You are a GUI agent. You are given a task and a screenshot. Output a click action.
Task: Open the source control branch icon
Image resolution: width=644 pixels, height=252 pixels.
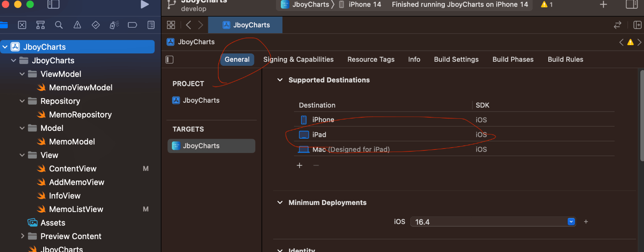(172, 4)
